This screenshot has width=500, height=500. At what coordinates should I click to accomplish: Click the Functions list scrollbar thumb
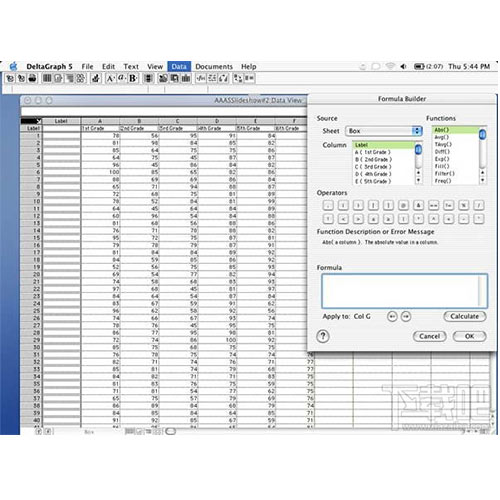point(482,134)
